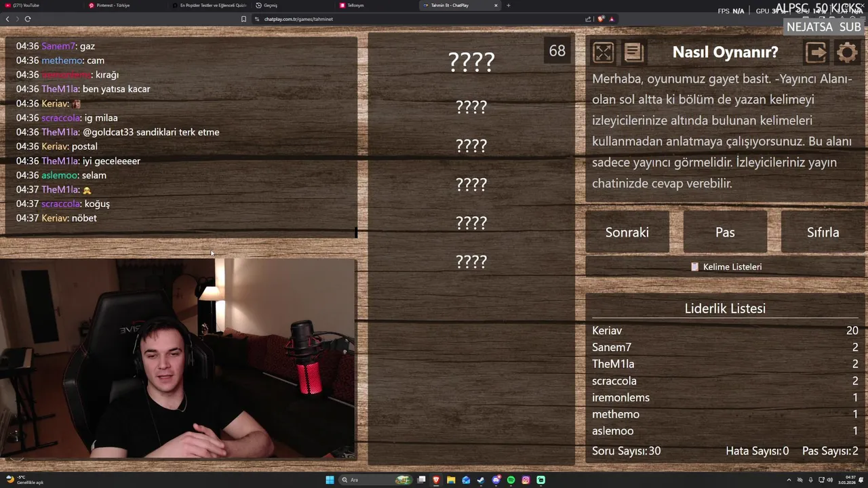Reload the ChatPlay page

pos(28,19)
